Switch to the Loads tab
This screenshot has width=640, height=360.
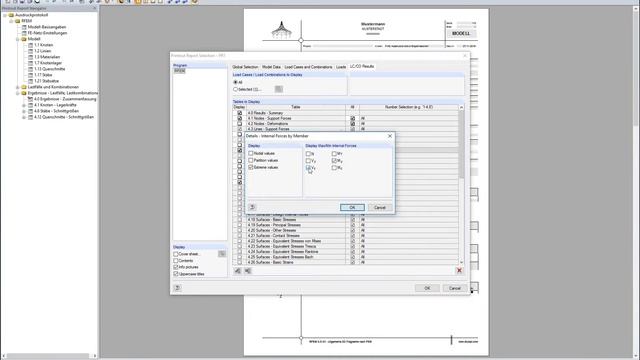coord(341,67)
